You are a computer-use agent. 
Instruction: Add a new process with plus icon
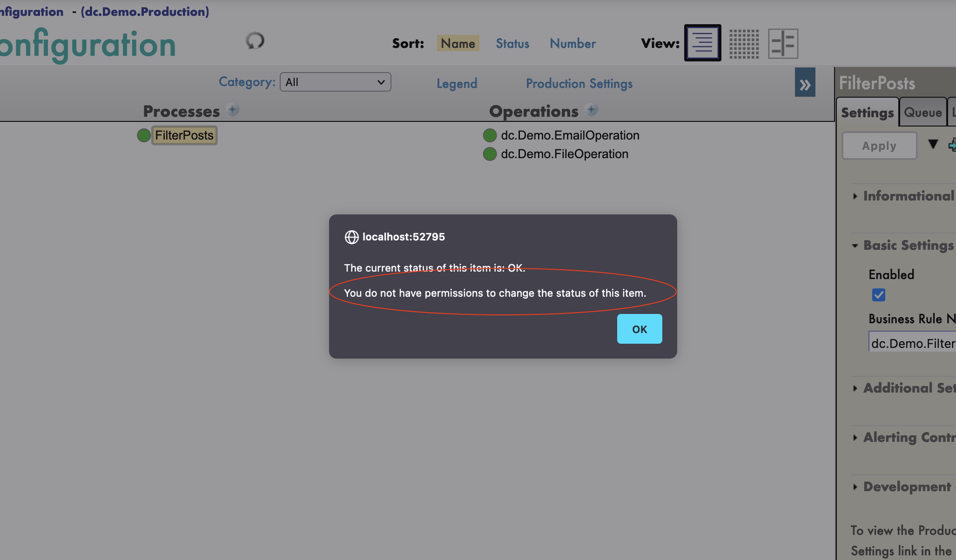point(233,110)
